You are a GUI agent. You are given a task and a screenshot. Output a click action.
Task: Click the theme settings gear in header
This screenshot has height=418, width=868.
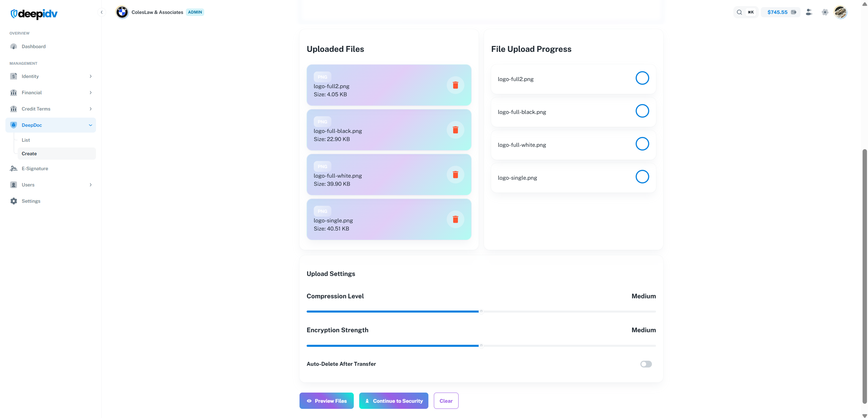click(825, 12)
